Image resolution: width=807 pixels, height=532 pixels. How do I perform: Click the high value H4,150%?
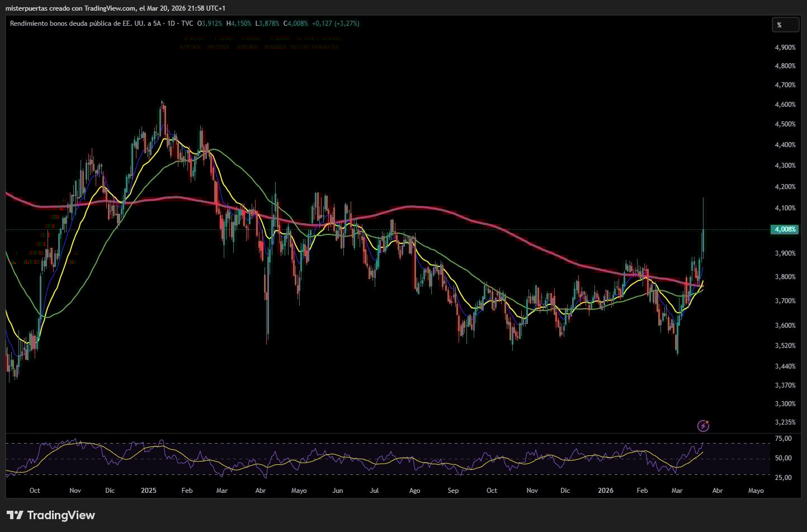tap(239, 23)
